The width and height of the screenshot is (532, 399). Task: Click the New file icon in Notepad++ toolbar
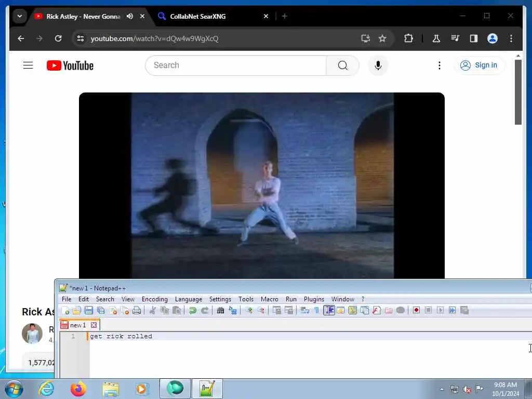tap(65, 310)
